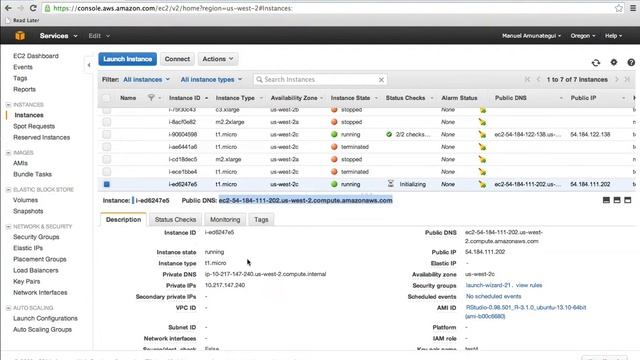Open the No scheduled events link
Image resolution: width=640 pixels, height=360 pixels.
pos(493,296)
